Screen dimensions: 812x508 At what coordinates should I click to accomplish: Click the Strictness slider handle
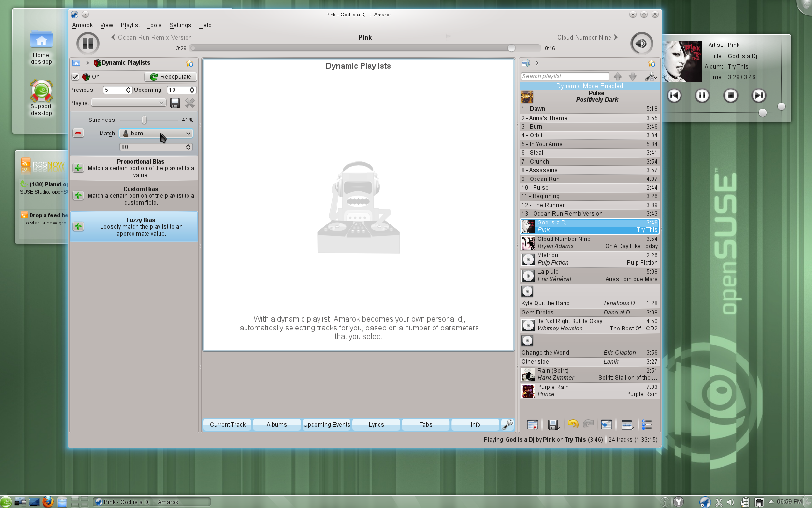pyautogui.click(x=144, y=120)
